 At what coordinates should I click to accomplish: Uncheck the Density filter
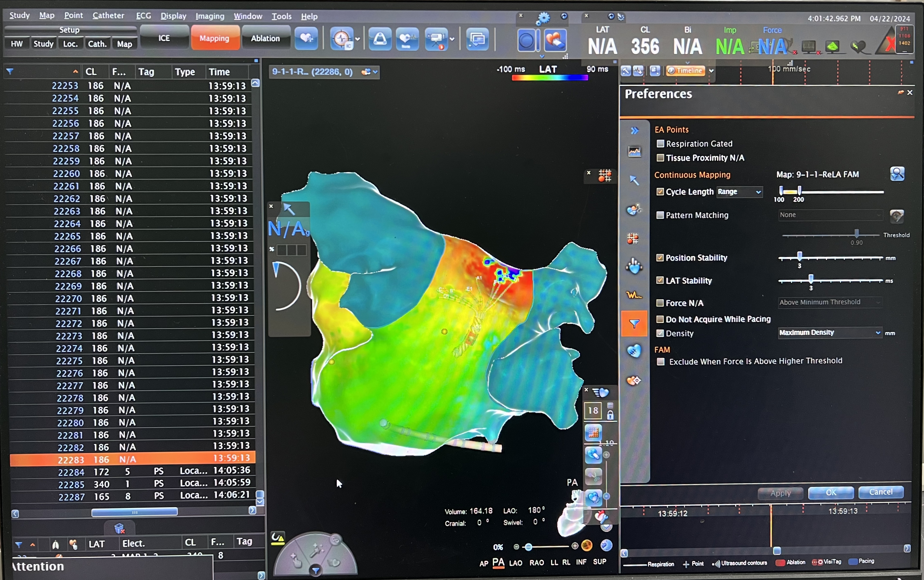(x=660, y=333)
